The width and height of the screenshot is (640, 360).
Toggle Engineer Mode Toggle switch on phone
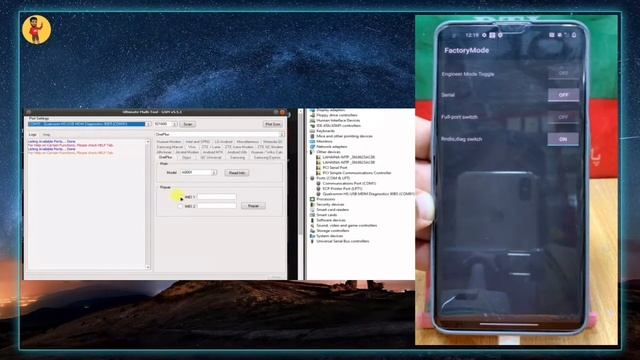point(563,73)
